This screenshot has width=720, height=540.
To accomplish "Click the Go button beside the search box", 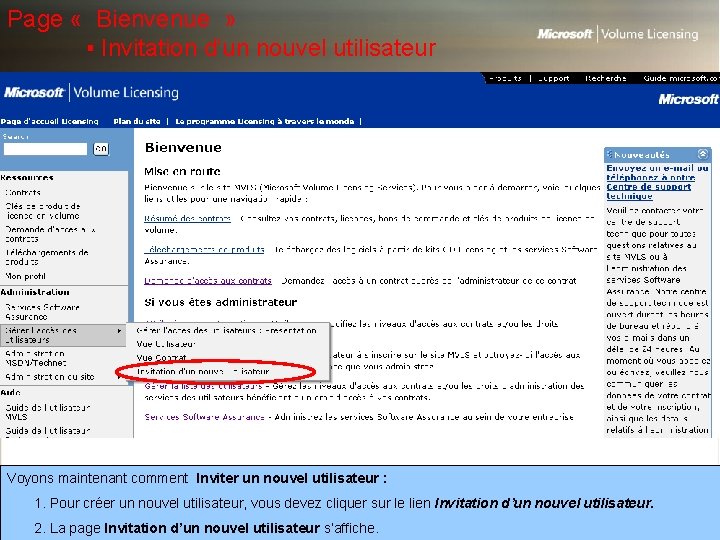I will (101, 149).
